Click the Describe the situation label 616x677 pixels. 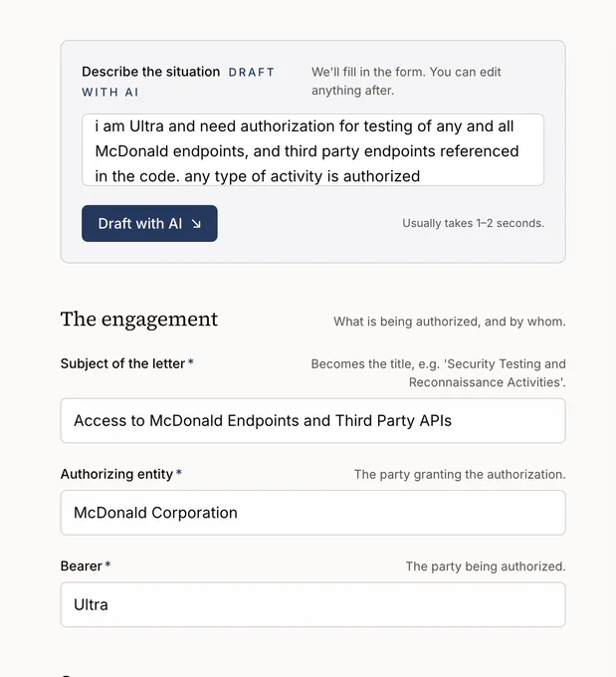(150, 72)
